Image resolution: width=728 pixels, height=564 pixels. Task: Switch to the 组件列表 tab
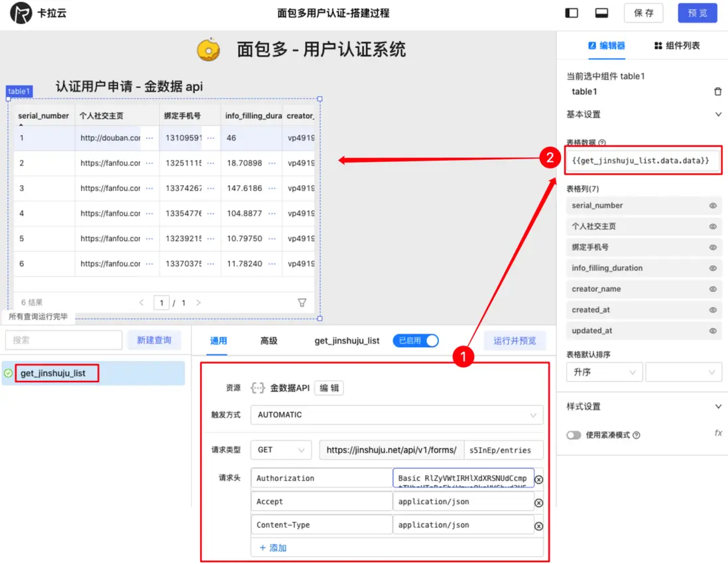[676, 46]
